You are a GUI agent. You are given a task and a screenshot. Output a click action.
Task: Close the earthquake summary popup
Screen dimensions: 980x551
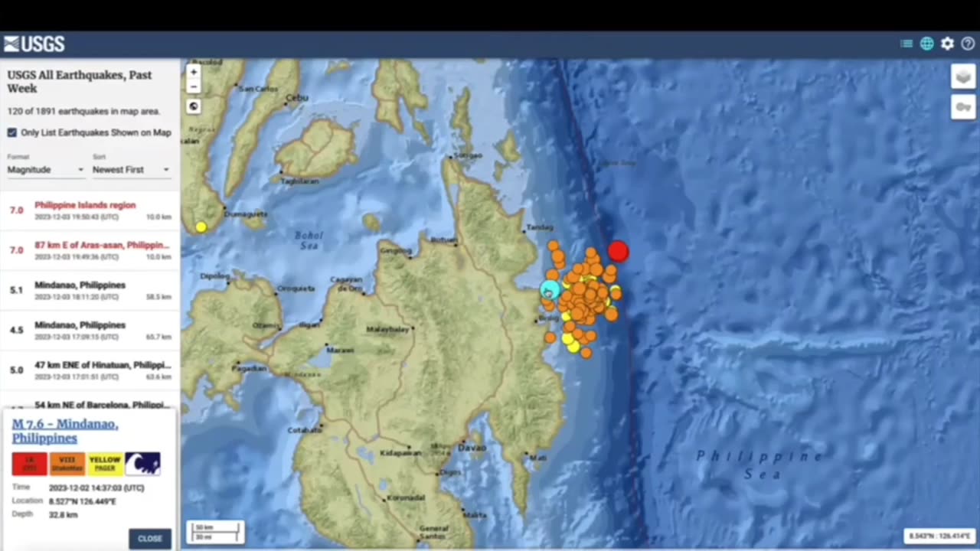pyautogui.click(x=150, y=539)
